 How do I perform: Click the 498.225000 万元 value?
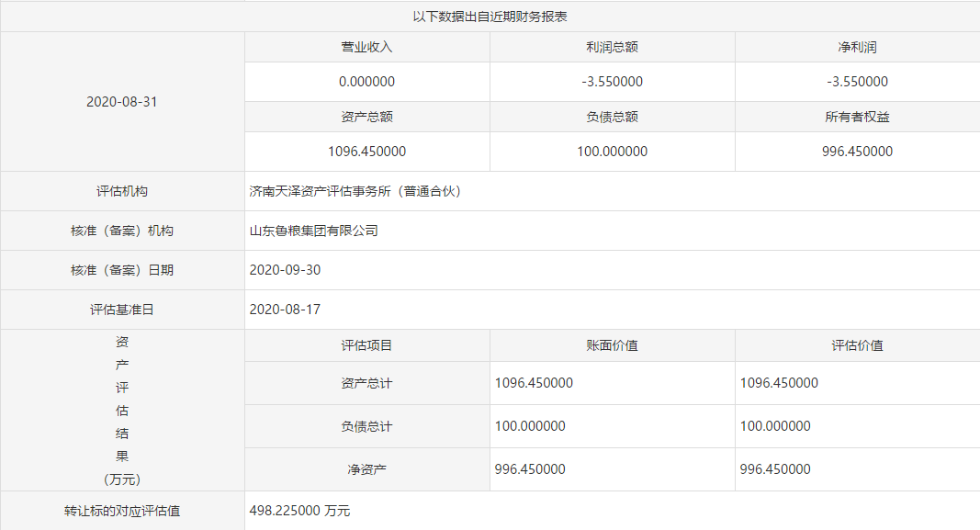pyautogui.click(x=299, y=511)
